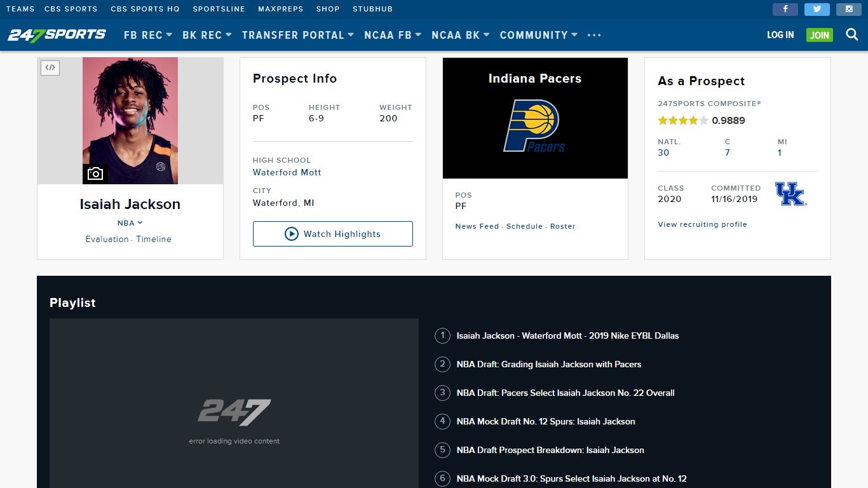Viewport: 868px width, 488px height.
Task: Click playlist number 2 circle icon
Action: (442, 364)
